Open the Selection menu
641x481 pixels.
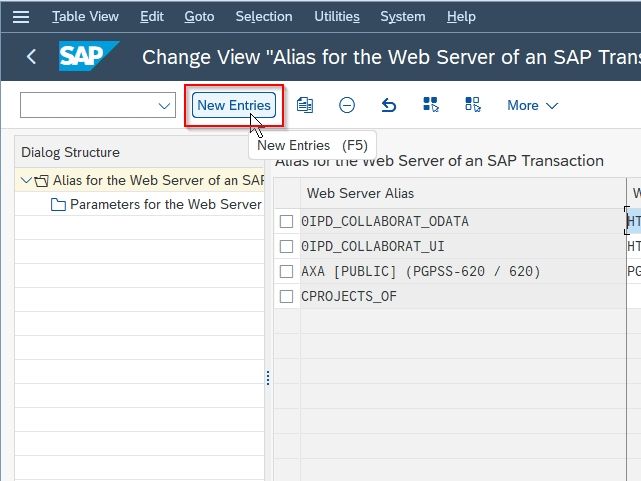tap(264, 17)
